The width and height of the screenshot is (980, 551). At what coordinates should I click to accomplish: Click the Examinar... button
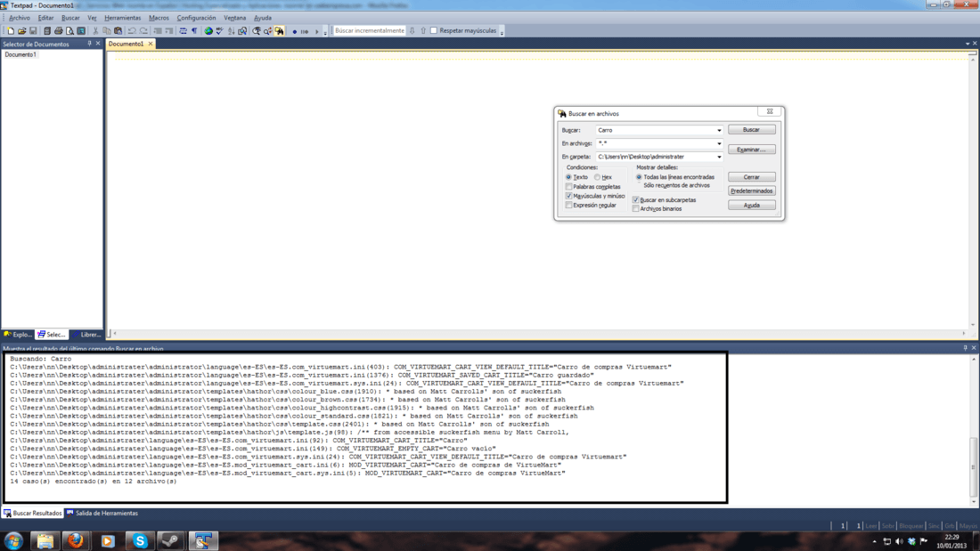tap(751, 150)
